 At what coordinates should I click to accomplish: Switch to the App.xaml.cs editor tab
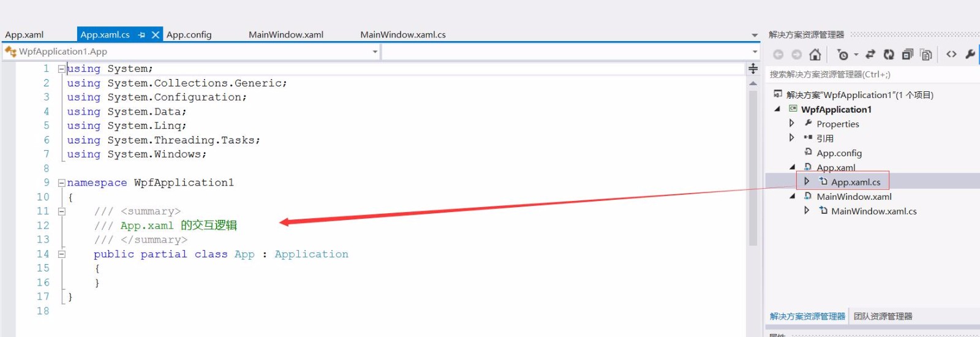tap(105, 35)
